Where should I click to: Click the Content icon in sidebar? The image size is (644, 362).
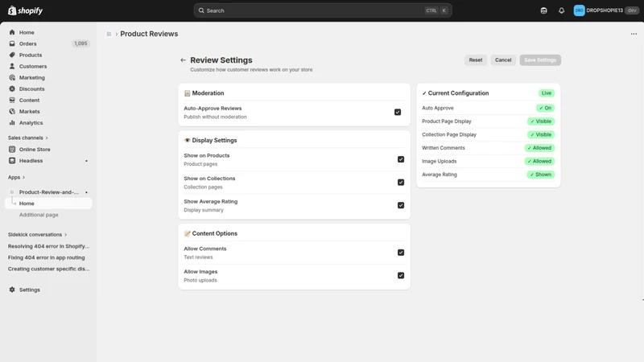pos(12,100)
